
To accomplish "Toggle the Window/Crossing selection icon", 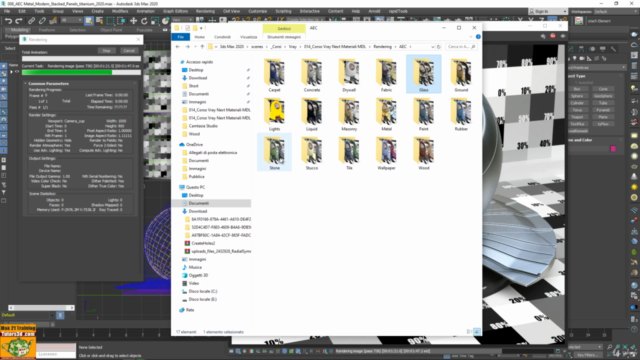I will (x=121, y=20).
